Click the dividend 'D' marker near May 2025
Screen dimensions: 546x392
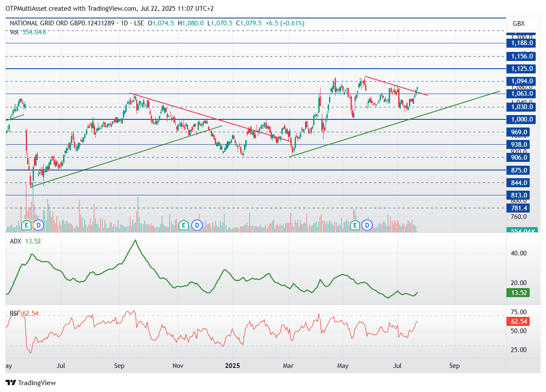tap(367, 225)
